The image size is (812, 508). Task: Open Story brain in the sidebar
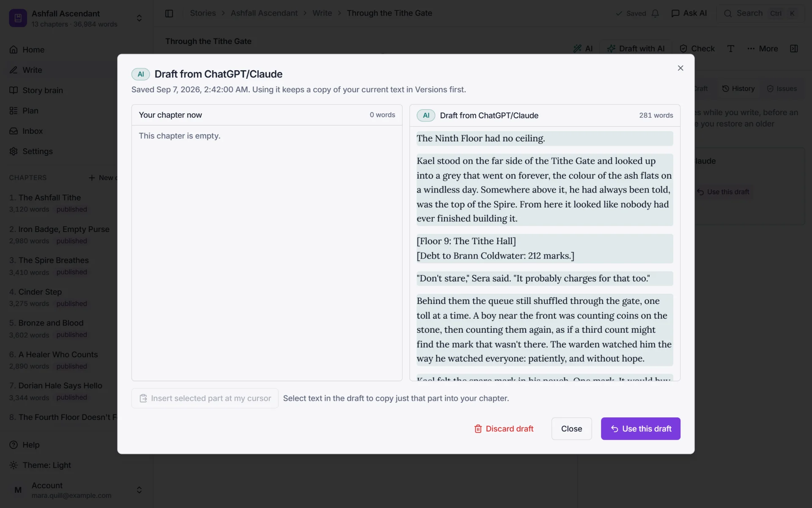(x=36, y=90)
